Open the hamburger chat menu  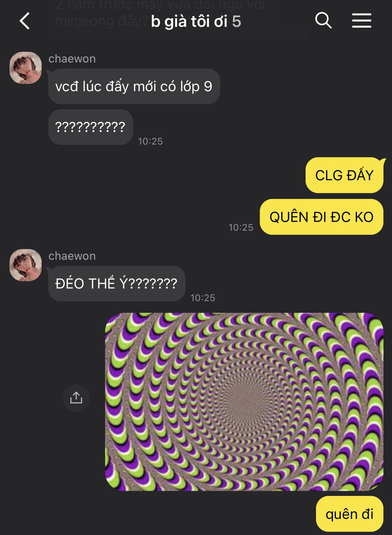(x=362, y=21)
